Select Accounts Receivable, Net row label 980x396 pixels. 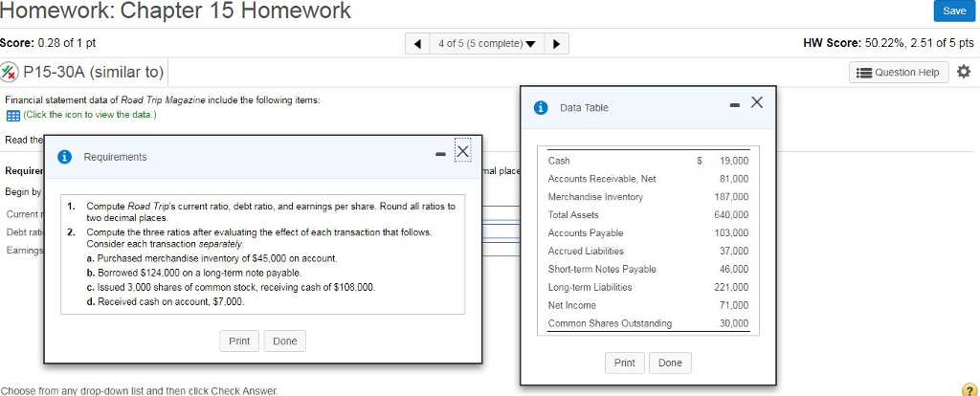pyautogui.click(x=602, y=179)
